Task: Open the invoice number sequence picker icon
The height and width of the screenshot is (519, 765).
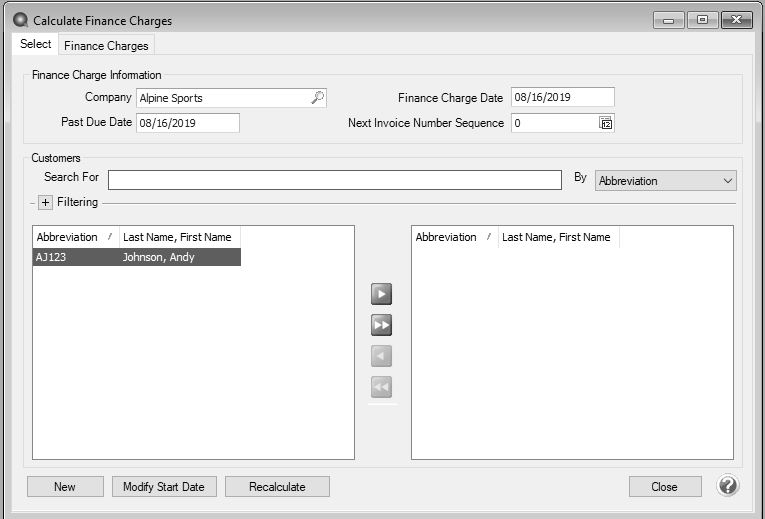Action: 605,124
